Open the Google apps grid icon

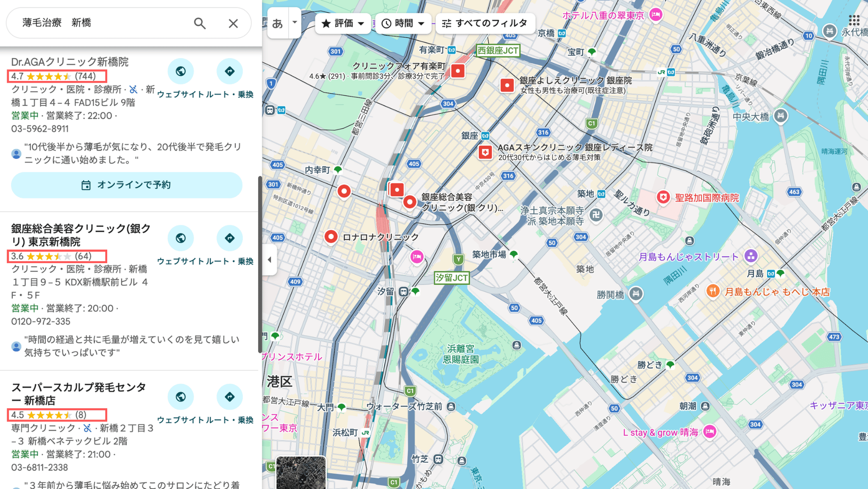pos(854,20)
